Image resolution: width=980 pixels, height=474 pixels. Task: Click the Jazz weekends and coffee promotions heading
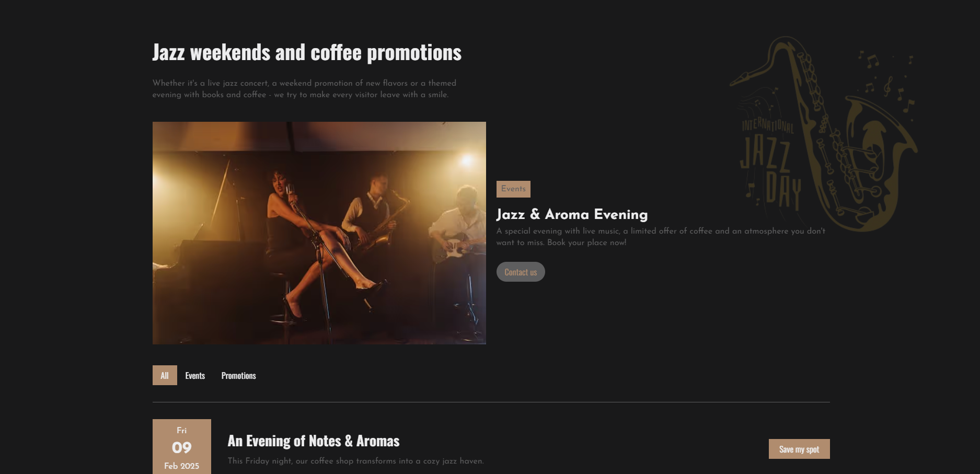coord(307,52)
